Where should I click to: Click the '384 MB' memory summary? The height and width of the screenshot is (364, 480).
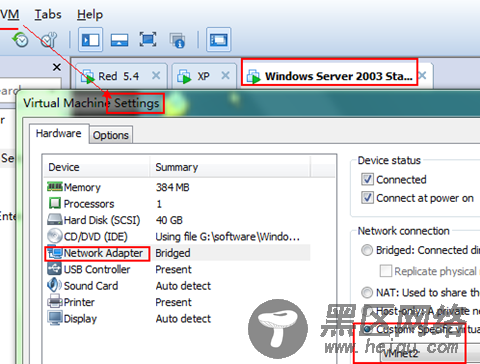tap(173, 187)
